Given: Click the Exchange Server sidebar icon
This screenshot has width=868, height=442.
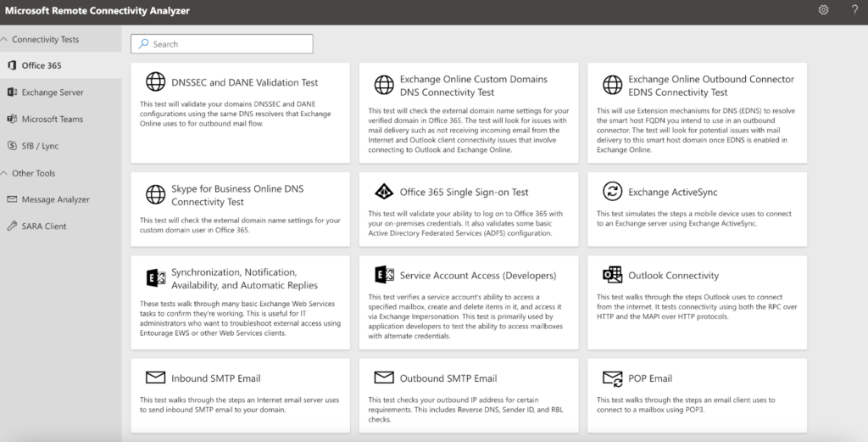Looking at the screenshot, I should 12,92.
